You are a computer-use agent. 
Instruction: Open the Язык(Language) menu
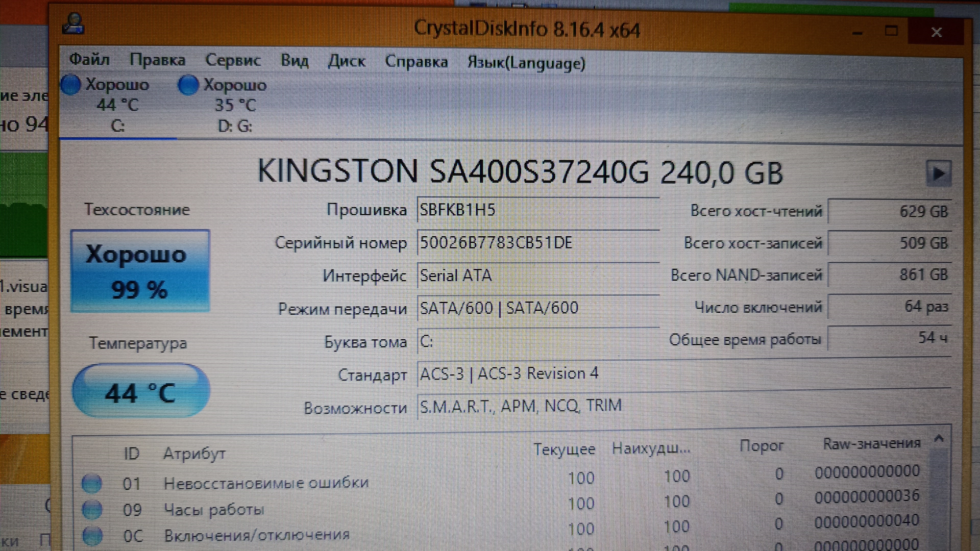tap(526, 63)
